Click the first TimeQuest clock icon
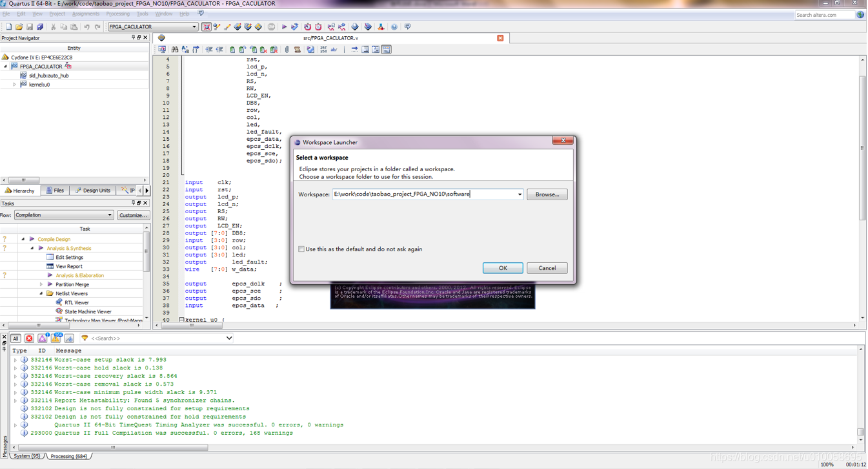The width and height of the screenshot is (868, 469). (x=308, y=26)
